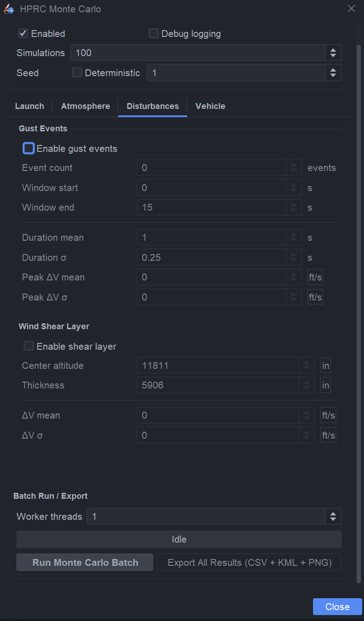Open Thickness unit selector
Viewport: 364px width, 621px height.
(325, 385)
